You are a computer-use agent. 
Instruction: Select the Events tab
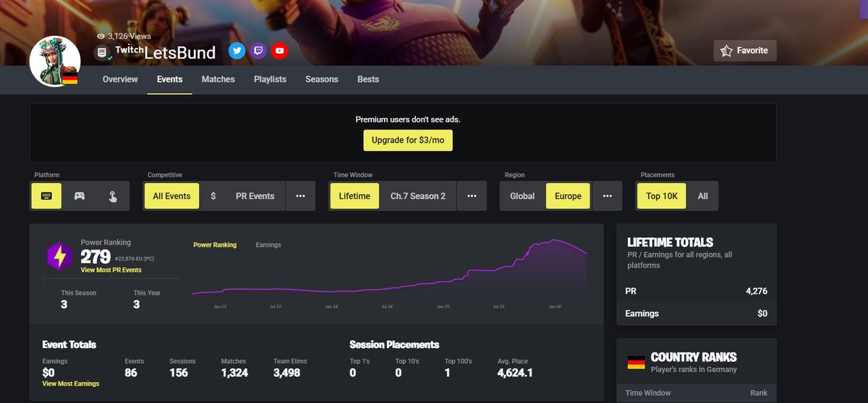[x=170, y=79]
